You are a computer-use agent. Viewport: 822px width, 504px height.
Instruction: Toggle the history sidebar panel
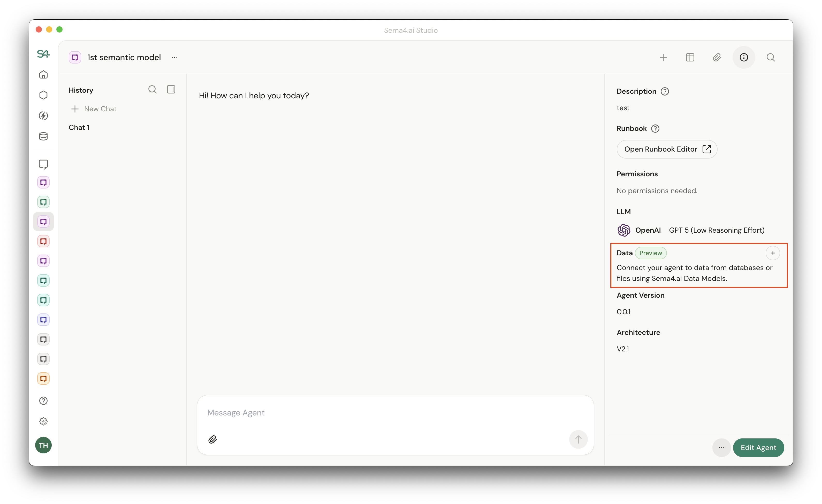click(x=171, y=89)
